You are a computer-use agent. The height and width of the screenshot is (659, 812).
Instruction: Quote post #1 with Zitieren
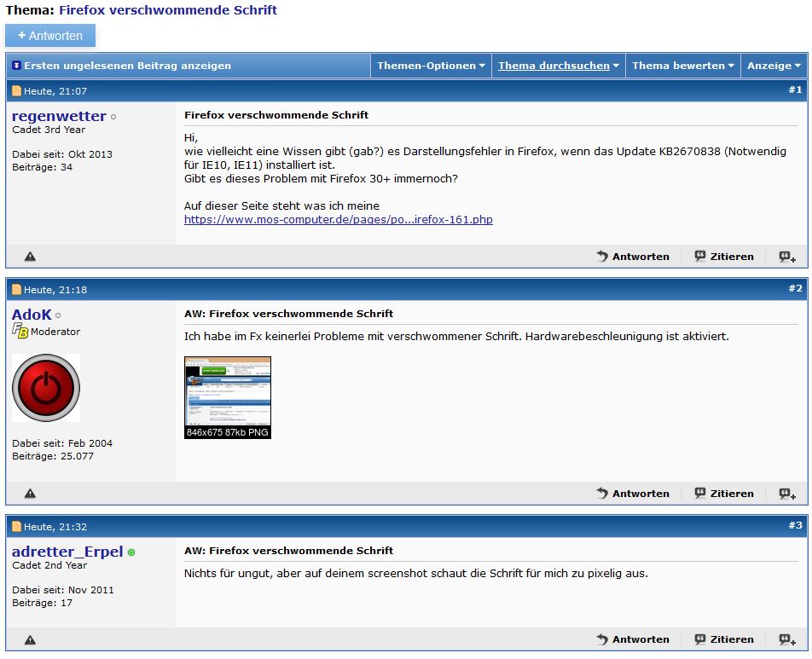click(x=724, y=257)
